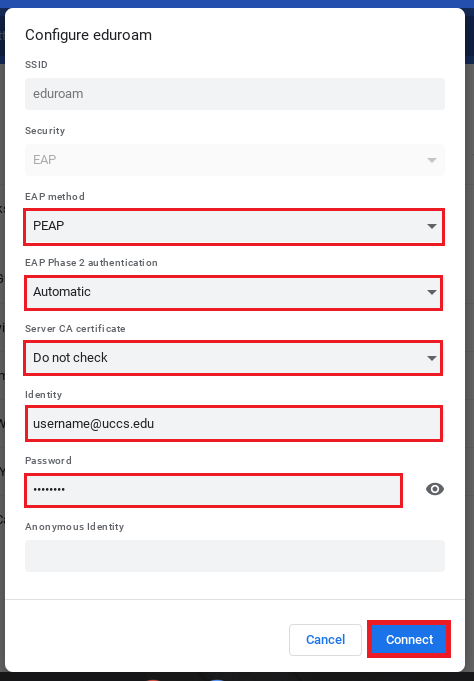Image resolution: width=474 pixels, height=681 pixels.
Task: Click the Password label text
Action: click(x=48, y=461)
